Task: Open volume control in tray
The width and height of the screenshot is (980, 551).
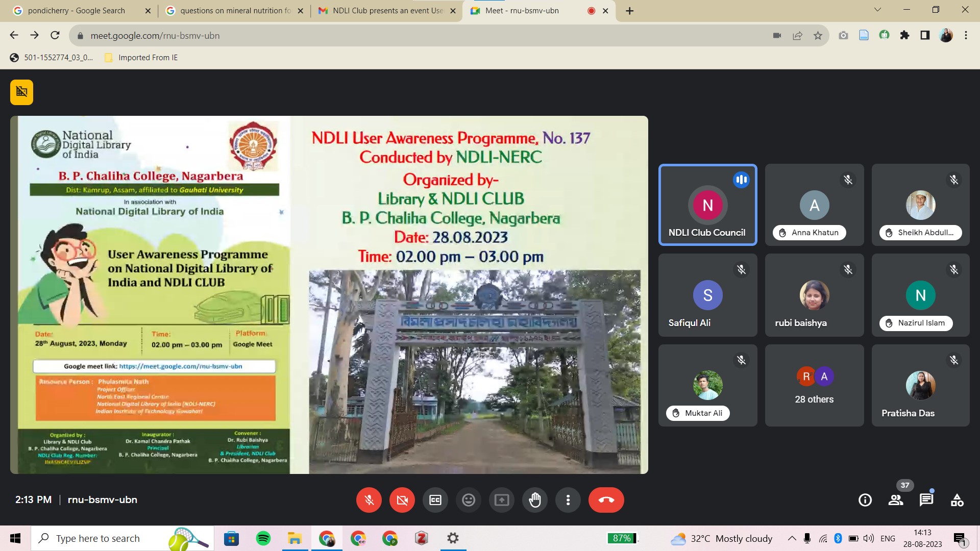Action: 868,538
